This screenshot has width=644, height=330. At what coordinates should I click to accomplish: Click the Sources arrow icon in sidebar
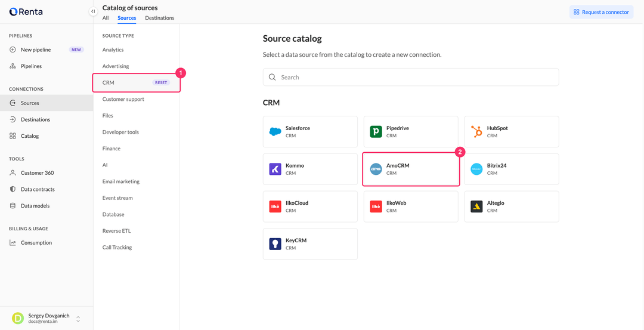click(x=13, y=103)
